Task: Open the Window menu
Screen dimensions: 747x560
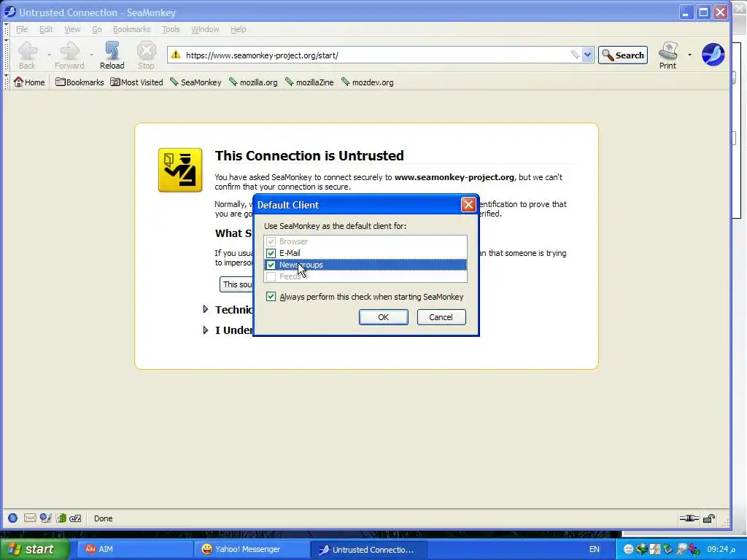Action: (x=205, y=29)
